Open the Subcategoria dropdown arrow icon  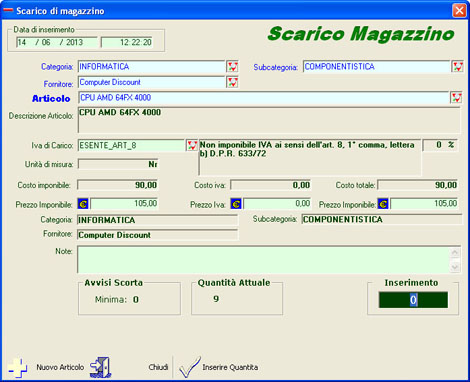coord(457,67)
